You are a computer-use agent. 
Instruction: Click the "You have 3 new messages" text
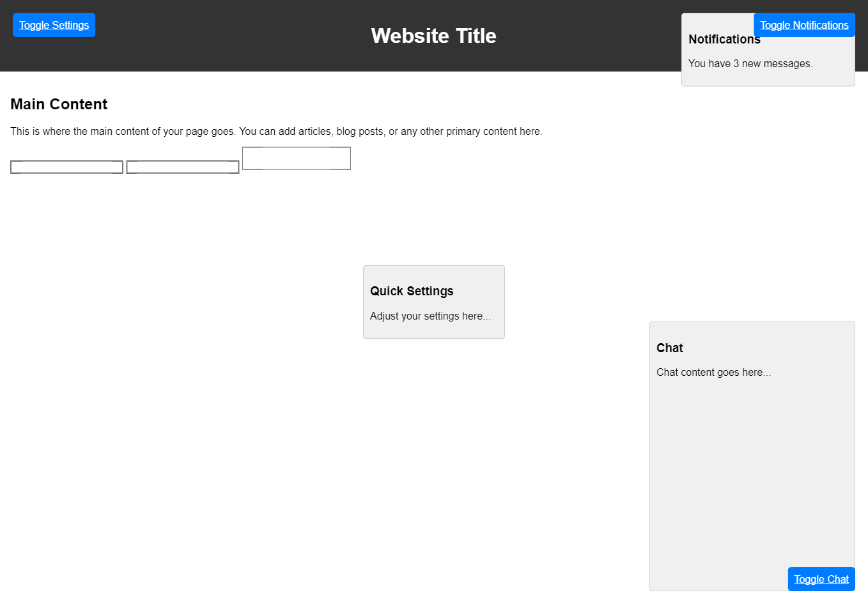point(750,64)
